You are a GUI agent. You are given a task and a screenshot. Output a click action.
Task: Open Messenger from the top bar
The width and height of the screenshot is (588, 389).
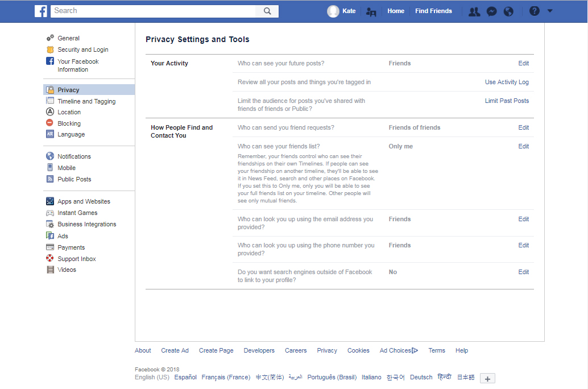(x=491, y=11)
